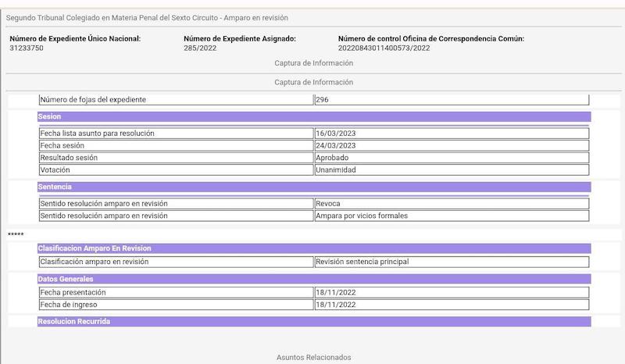
Task: Collapse the Sentencia section header
Action: point(313,187)
